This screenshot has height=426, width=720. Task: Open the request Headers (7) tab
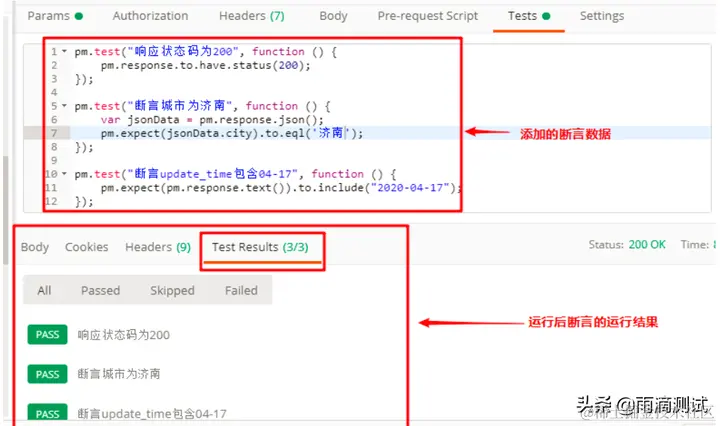(252, 16)
